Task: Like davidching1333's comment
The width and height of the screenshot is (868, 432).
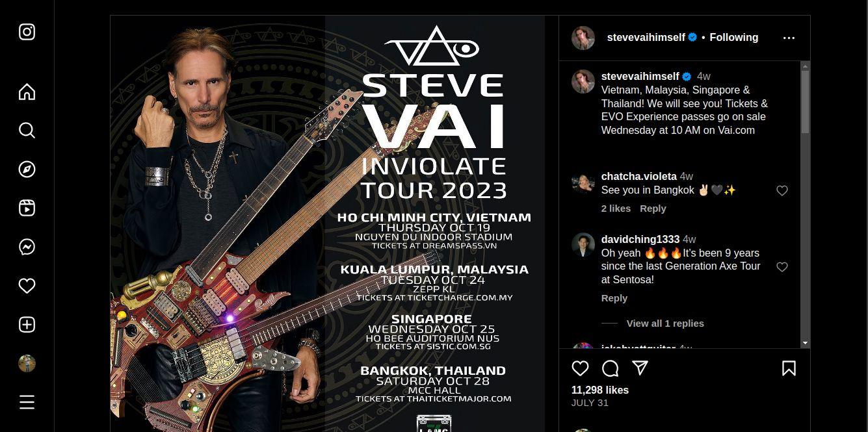Action: (x=782, y=267)
